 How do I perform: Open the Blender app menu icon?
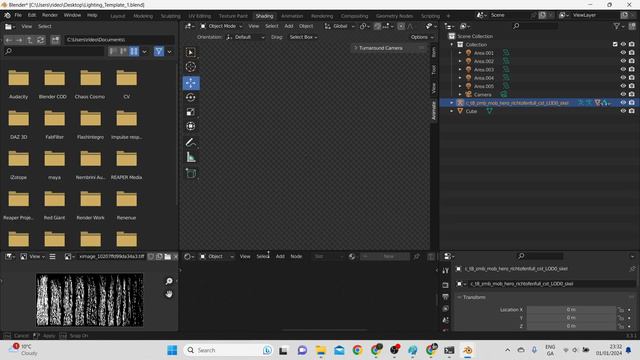pyautogui.click(x=7, y=15)
